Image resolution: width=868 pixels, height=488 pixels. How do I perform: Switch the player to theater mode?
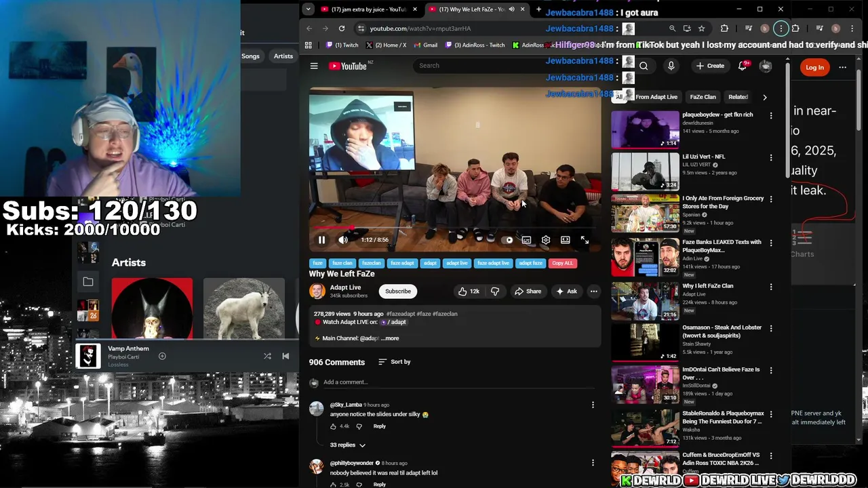click(x=565, y=240)
